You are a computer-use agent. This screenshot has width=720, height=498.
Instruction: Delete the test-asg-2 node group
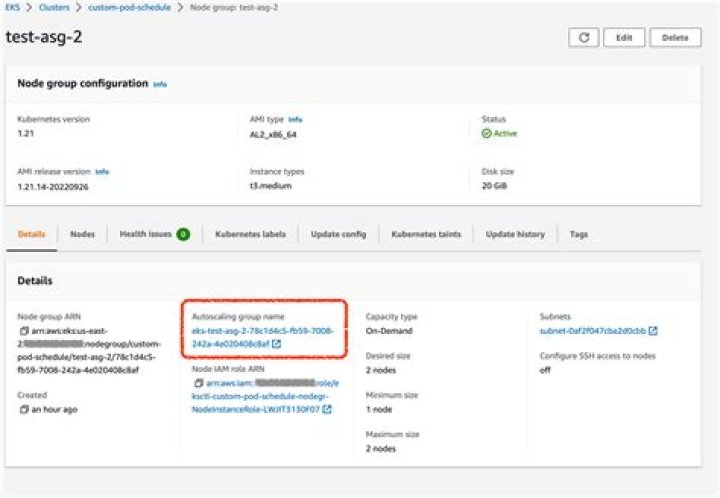pos(675,38)
